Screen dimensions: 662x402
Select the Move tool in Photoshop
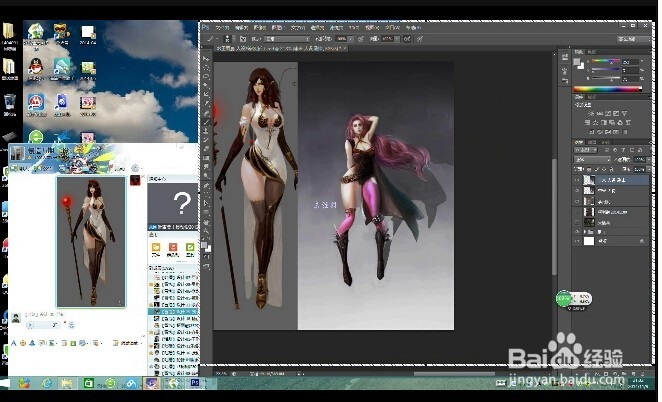click(x=207, y=58)
